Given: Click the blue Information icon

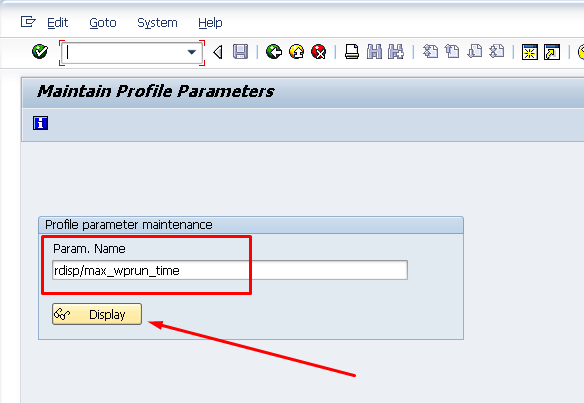Looking at the screenshot, I should (41, 123).
